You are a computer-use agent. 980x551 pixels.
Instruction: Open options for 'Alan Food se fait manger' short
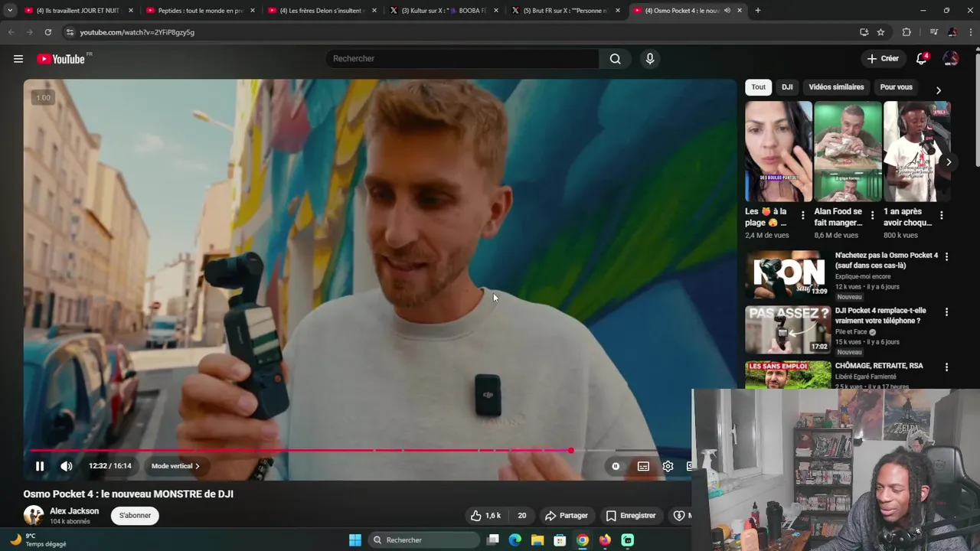pyautogui.click(x=872, y=216)
